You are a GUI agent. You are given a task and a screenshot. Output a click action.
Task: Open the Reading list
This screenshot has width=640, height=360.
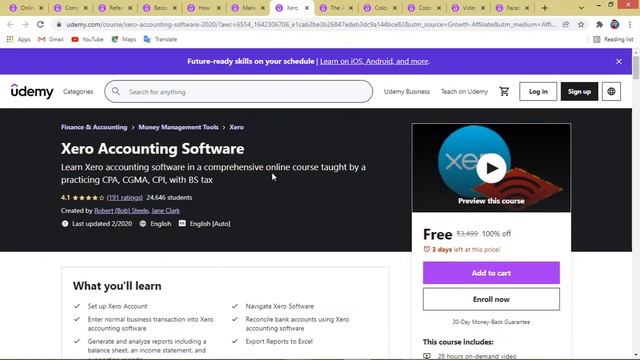coord(613,39)
